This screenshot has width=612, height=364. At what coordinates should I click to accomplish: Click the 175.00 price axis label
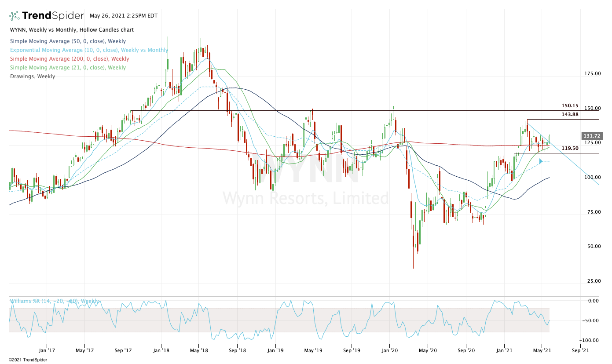[592, 73]
